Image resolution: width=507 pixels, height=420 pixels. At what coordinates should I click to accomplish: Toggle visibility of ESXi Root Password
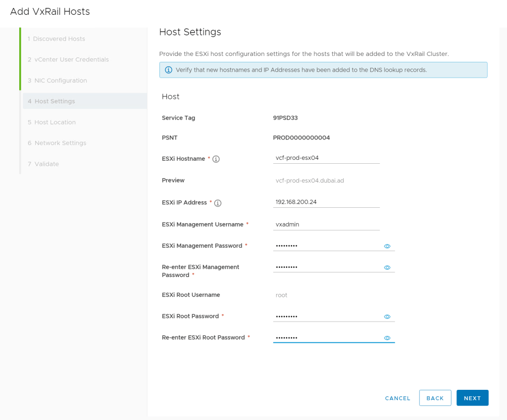[387, 317]
